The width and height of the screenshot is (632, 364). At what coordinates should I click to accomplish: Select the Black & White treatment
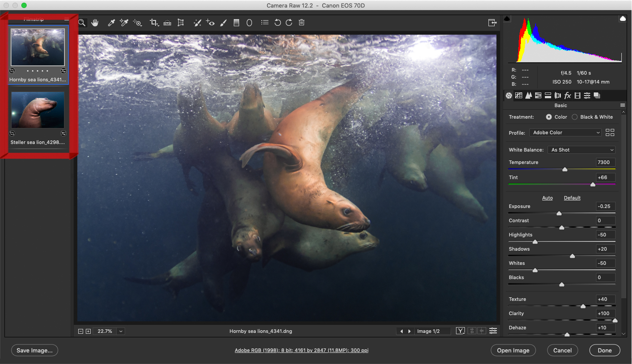click(576, 117)
